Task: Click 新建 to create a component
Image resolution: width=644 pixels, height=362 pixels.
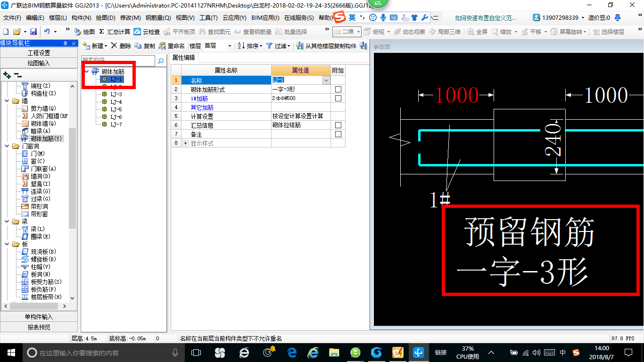Action: click(95, 46)
